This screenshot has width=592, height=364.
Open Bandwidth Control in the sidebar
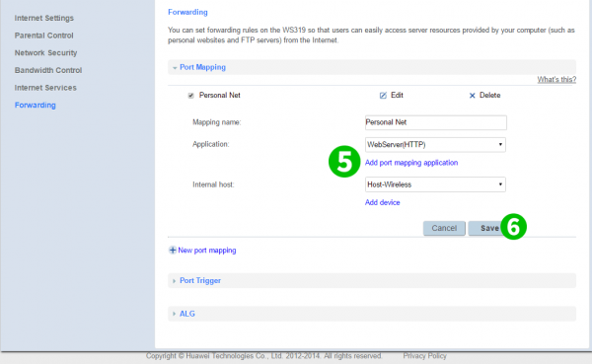(x=48, y=70)
